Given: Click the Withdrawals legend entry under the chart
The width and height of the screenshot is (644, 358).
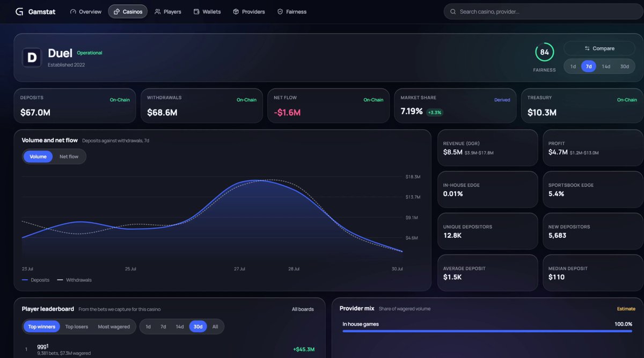Looking at the screenshot, I should pos(74,280).
